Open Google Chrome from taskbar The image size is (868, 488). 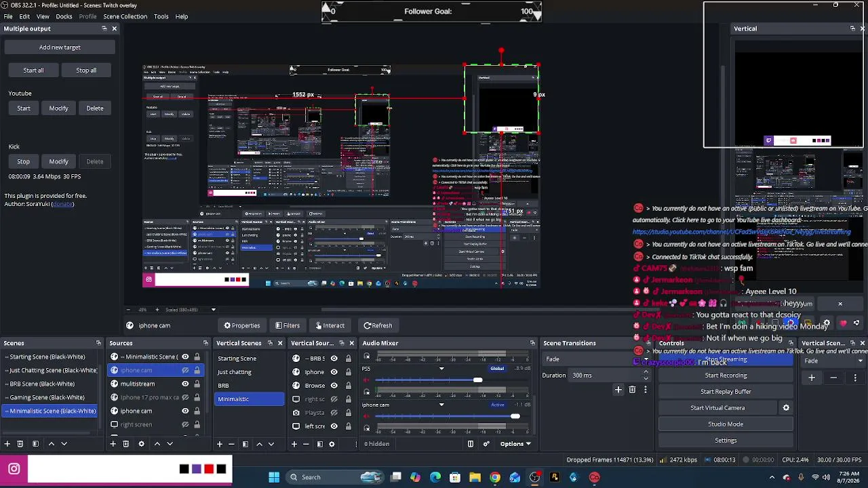coord(495,477)
